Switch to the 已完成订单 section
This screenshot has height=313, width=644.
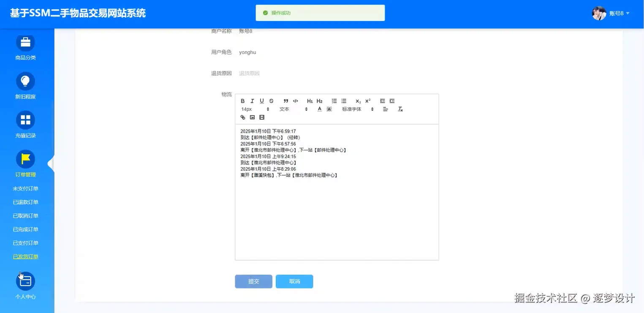(25, 229)
